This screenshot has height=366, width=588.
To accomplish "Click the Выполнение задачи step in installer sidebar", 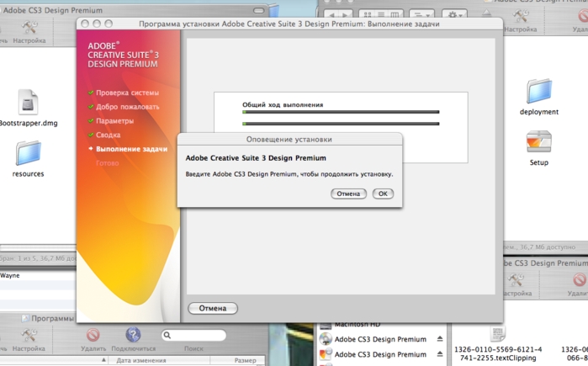I will (131, 149).
